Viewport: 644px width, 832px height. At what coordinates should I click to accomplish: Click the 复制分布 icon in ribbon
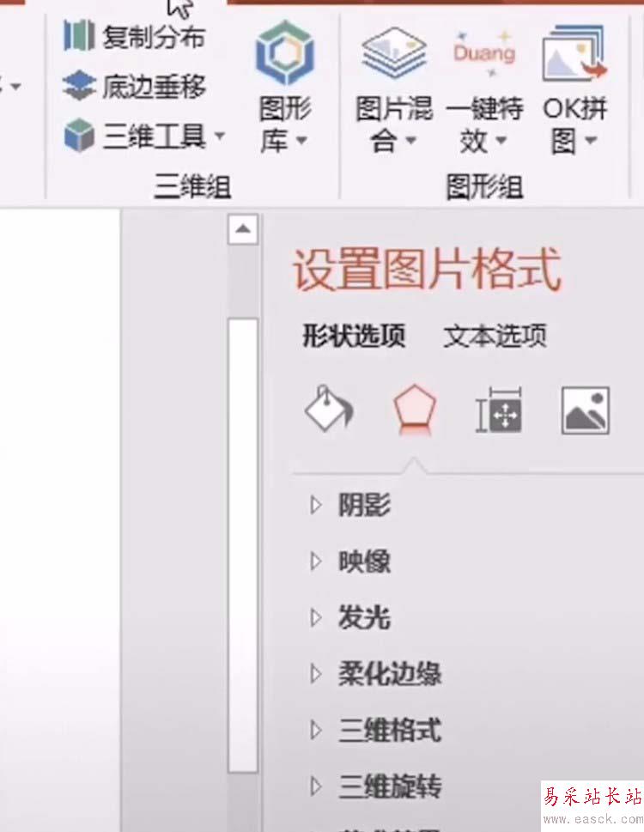[x=79, y=35]
